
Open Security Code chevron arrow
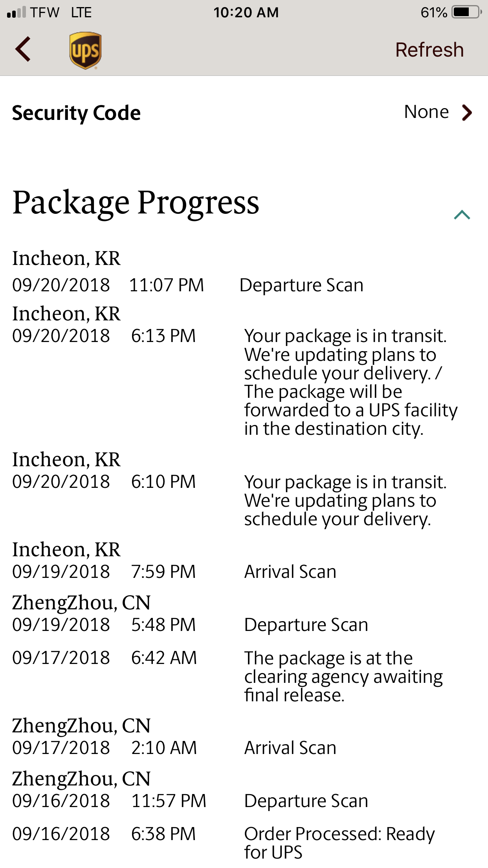click(x=467, y=113)
